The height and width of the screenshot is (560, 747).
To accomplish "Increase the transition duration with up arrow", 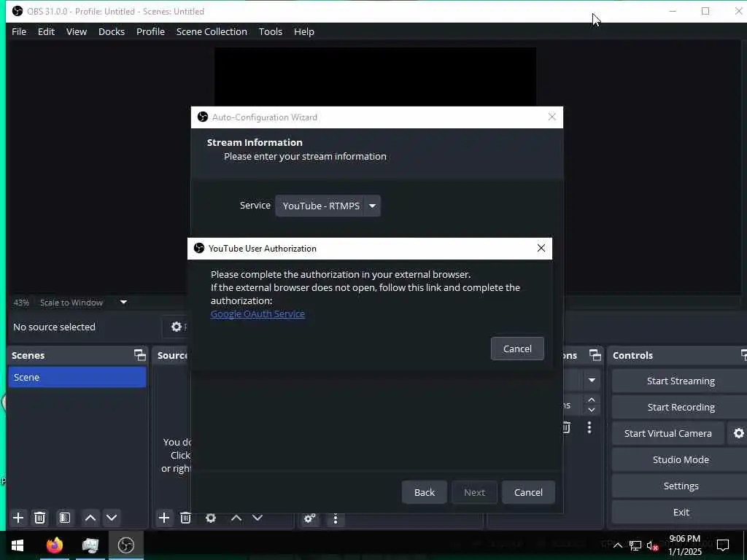I will click(591, 400).
